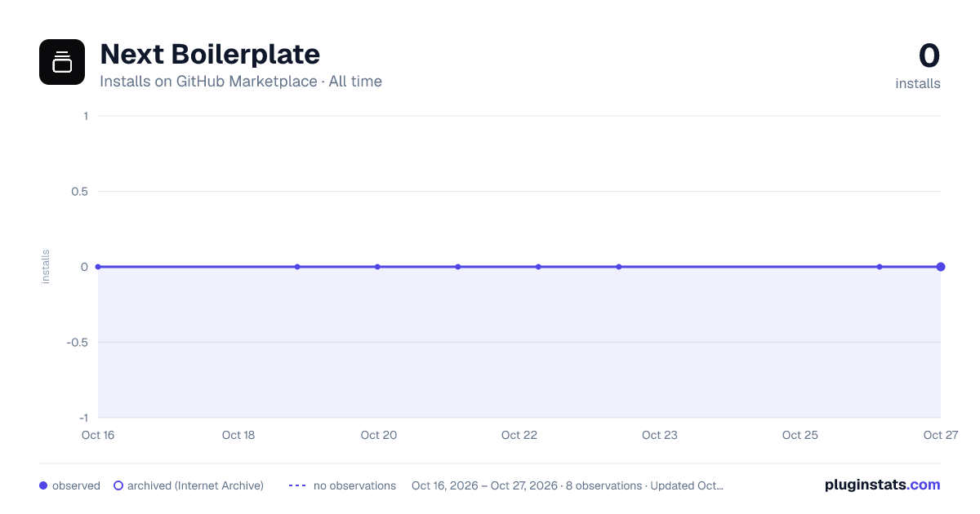980x514 pixels.
Task: Click the y-axis value '-0.5'
Action: tap(78, 342)
